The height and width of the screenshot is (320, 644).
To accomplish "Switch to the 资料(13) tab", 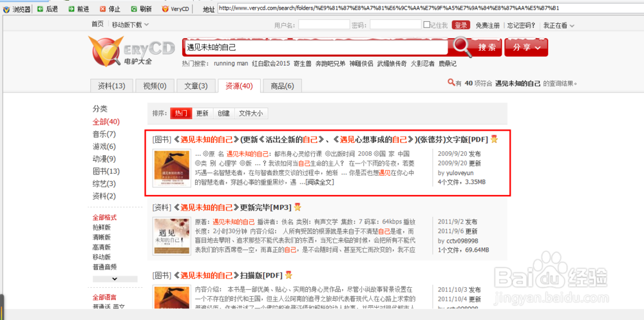I will (x=111, y=86).
